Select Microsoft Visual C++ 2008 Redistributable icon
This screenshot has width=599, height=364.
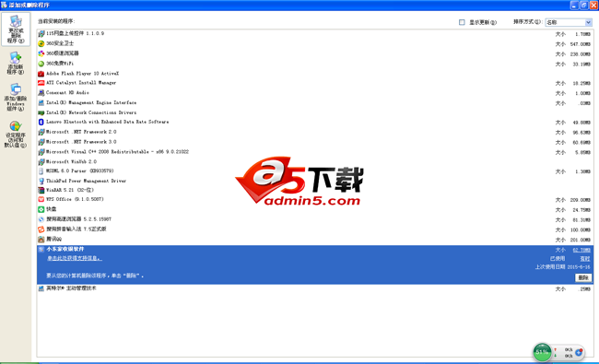[x=41, y=152]
